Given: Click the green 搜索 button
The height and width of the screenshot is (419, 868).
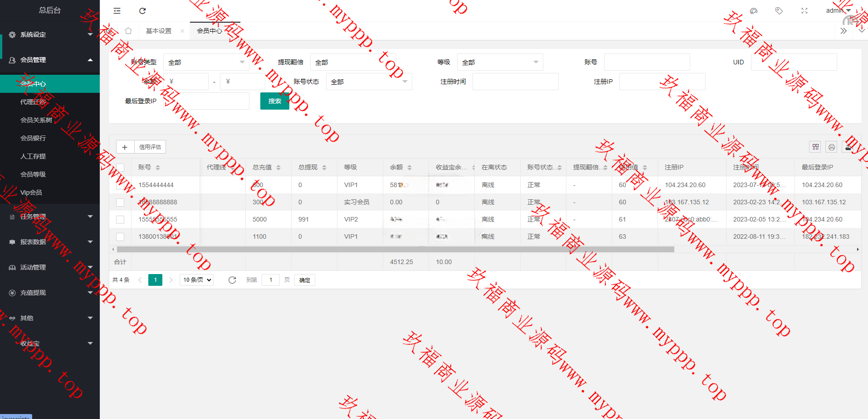Looking at the screenshot, I should 274,101.
